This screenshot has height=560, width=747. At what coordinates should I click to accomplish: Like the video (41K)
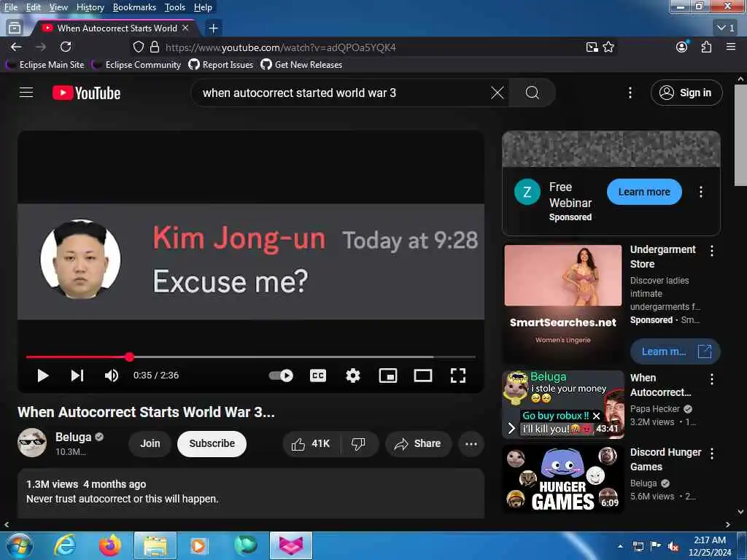pyautogui.click(x=311, y=444)
